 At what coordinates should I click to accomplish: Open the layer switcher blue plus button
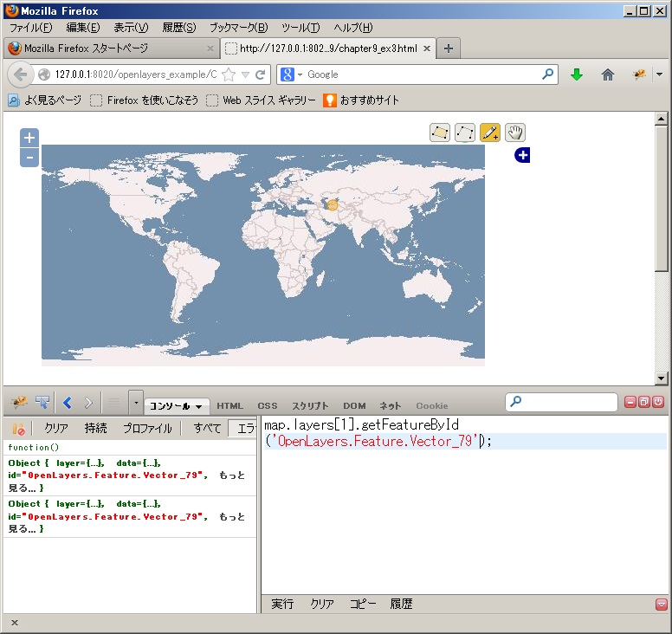tap(522, 155)
